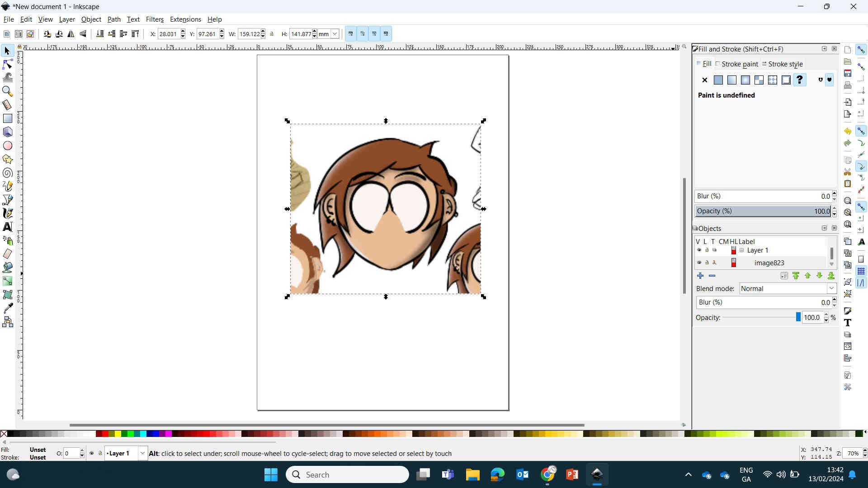The width and height of the screenshot is (868, 488).
Task: Open the Blend mode Normal dropdown
Action: [x=788, y=288]
